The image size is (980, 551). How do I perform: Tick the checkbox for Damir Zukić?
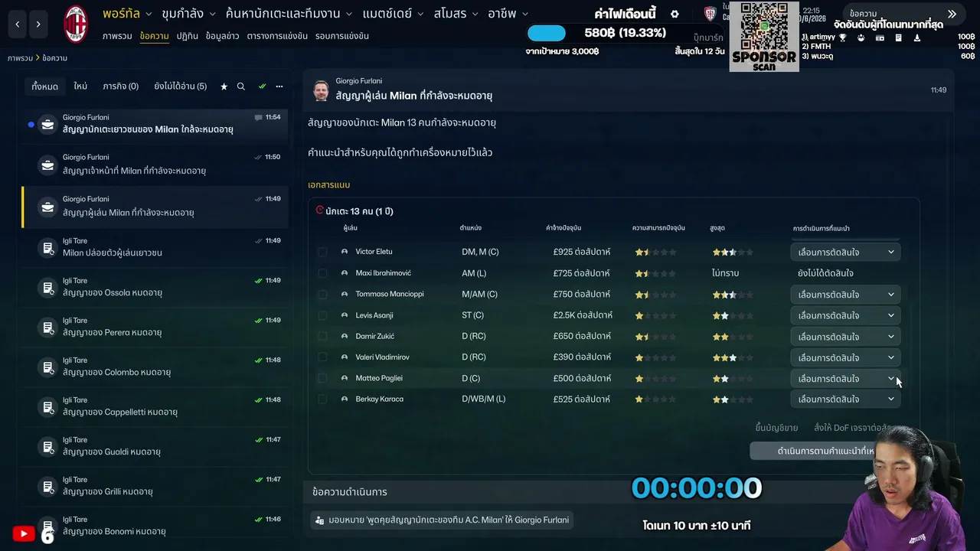coord(322,336)
